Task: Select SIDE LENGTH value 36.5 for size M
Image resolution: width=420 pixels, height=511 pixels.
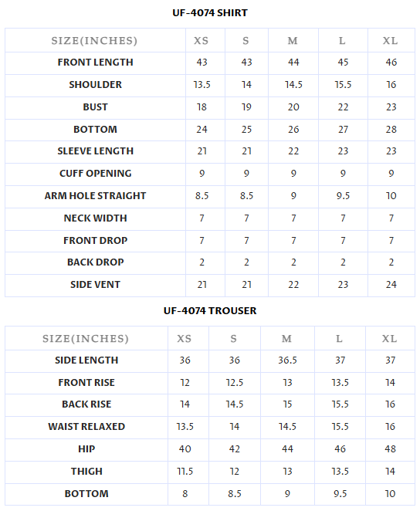Action: 287,360
